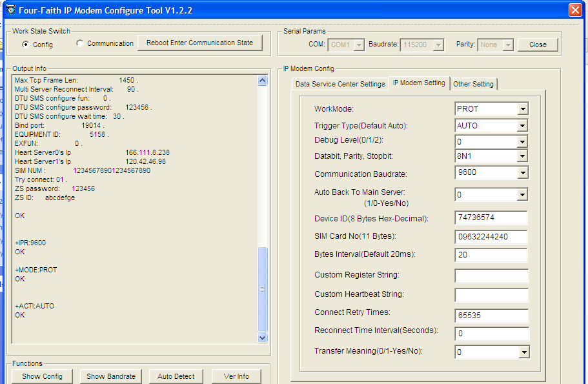Expand the WorkMode PROT dropdown

[x=522, y=109]
